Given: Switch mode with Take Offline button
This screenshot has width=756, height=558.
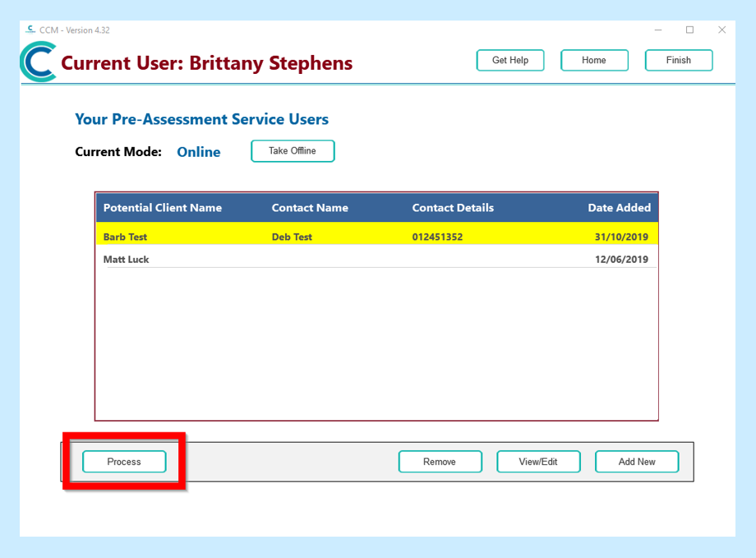Looking at the screenshot, I should [293, 151].
